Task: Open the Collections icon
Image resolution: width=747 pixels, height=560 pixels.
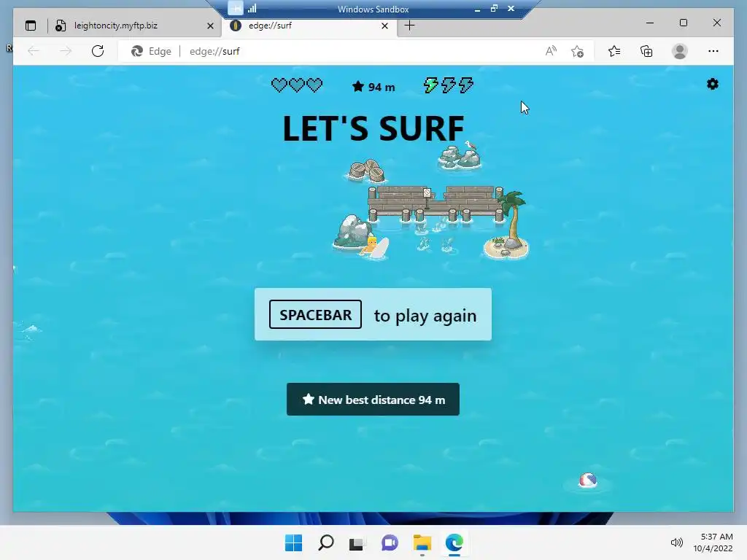Action: (646, 51)
